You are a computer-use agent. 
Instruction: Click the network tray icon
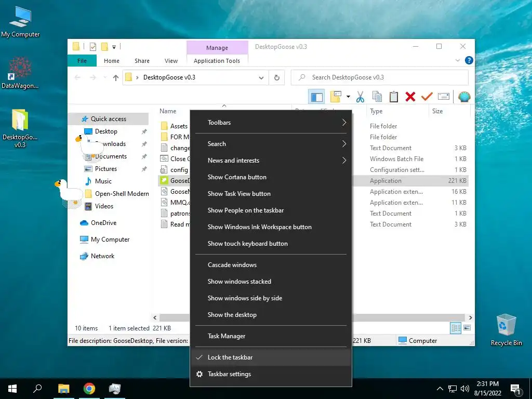(x=453, y=389)
